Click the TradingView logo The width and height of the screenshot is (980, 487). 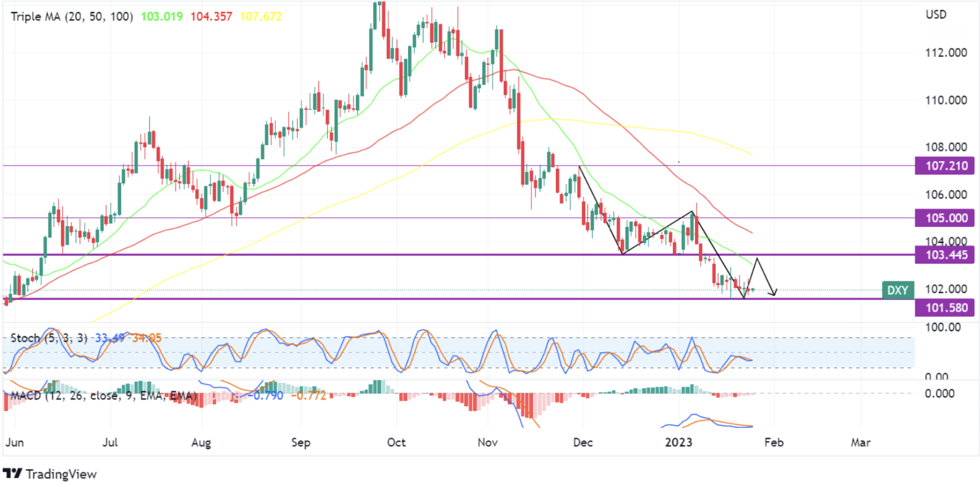[50, 474]
